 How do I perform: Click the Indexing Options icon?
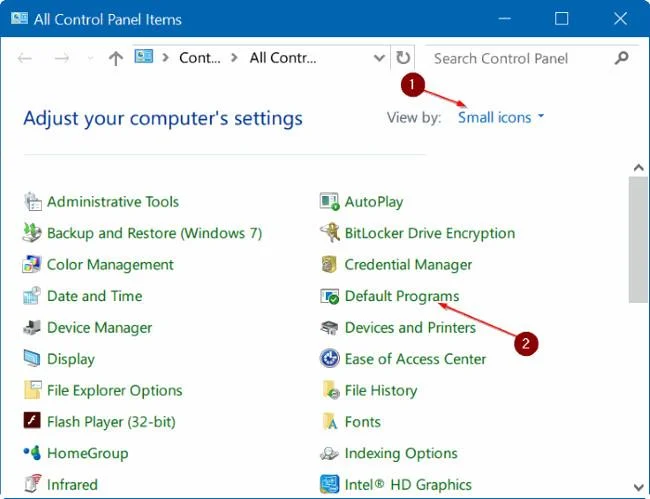(330, 453)
